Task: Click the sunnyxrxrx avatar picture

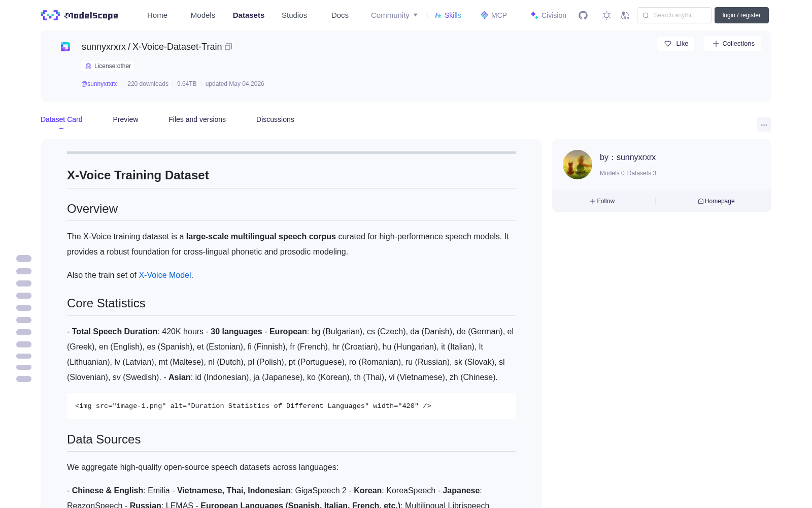Action: coord(578,165)
